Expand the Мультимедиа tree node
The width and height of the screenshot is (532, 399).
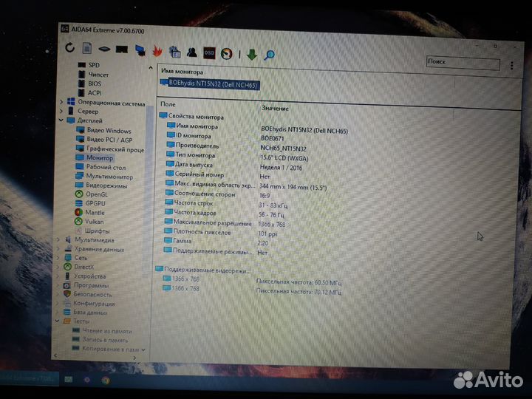[x=58, y=239]
